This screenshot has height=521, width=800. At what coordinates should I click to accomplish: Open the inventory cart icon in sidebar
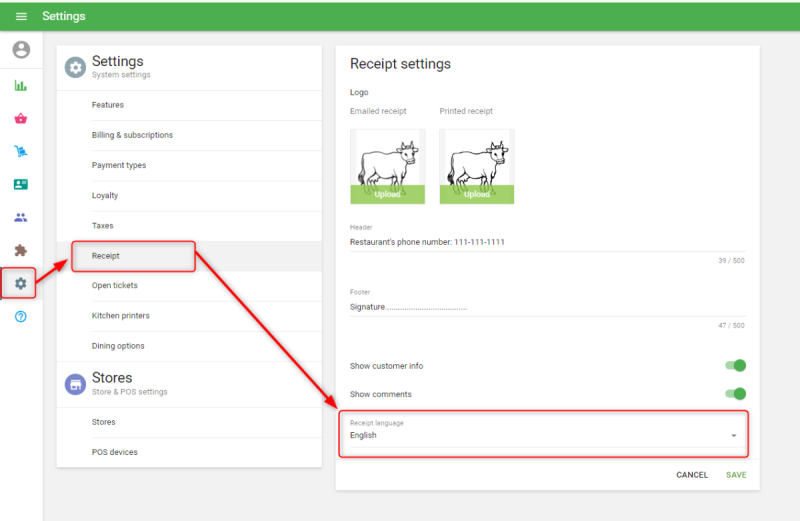[21, 151]
